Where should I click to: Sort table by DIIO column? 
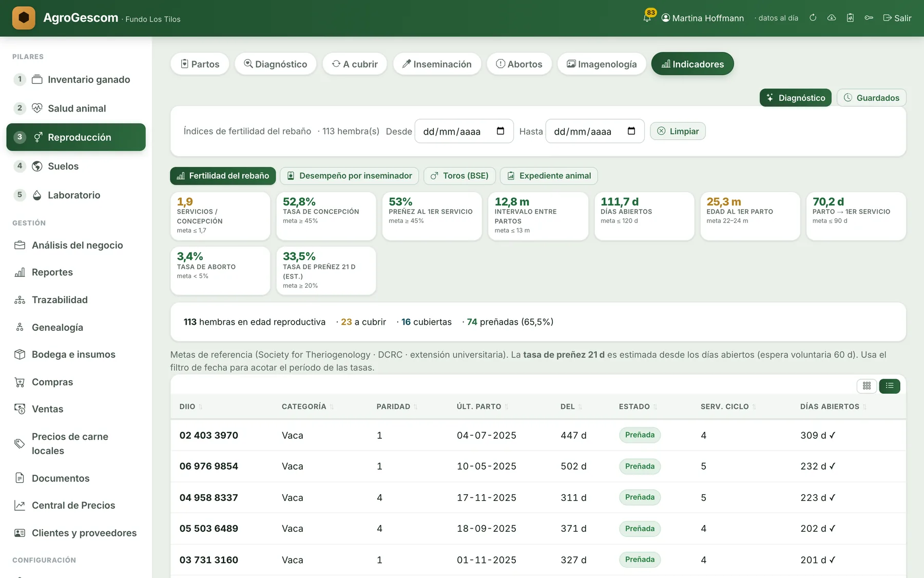191,406
